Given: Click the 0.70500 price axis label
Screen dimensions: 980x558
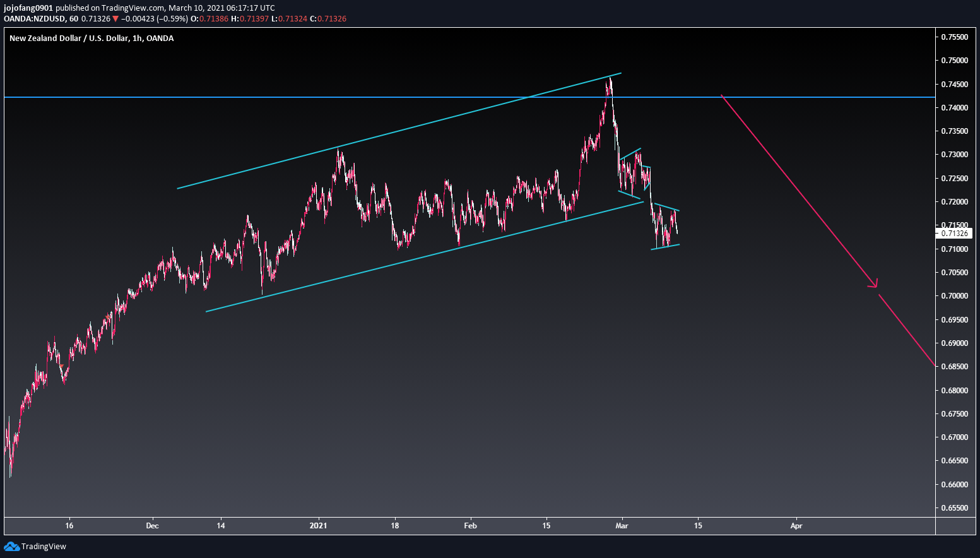Looking at the screenshot, I should 954,273.
